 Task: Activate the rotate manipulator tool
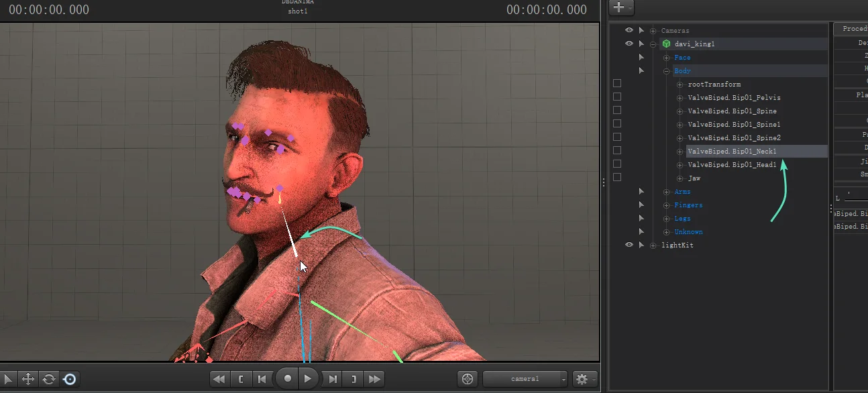pyautogui.click(x=49, y=379)
